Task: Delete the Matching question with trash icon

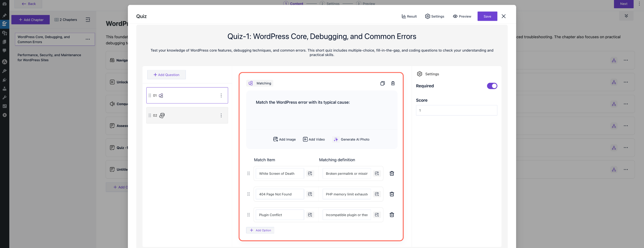Action: tap(393, 83)
